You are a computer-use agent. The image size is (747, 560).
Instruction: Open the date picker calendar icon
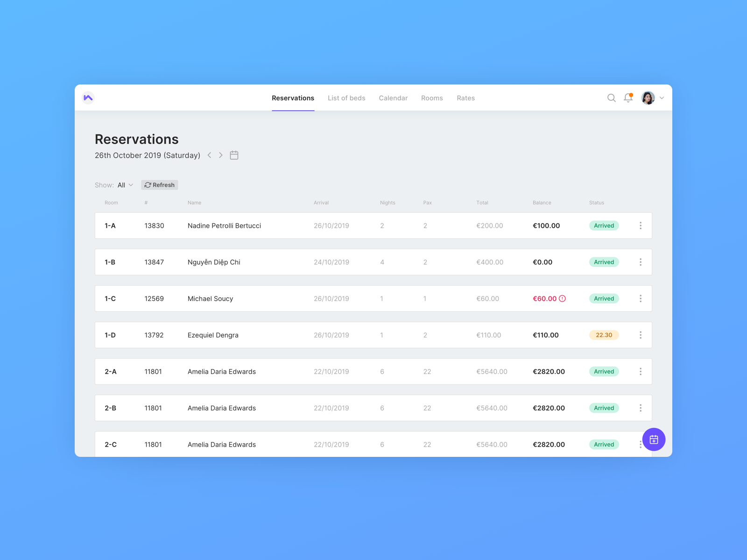[234, 155]
